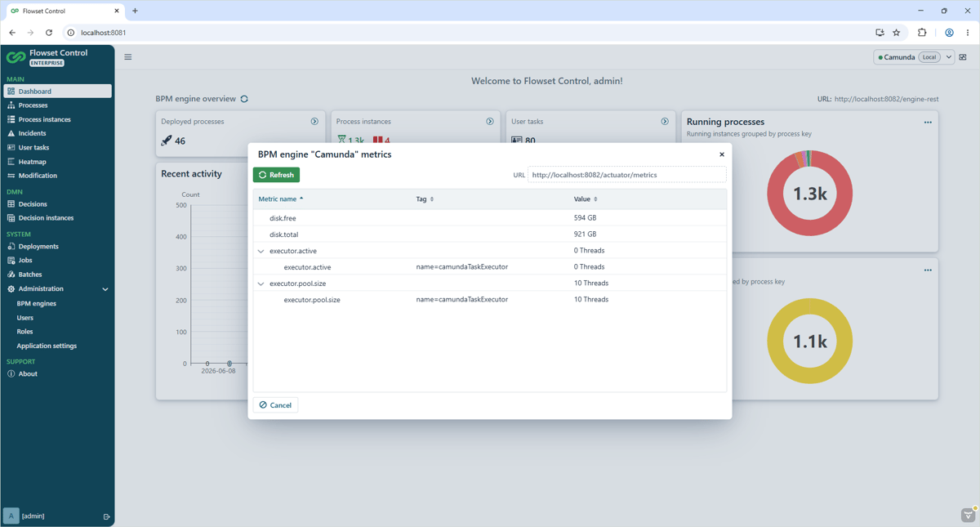The width and height of the screenshot is (980, 527).
Task: Open Incidents in the sidebar
Action: tap(57, 133)
